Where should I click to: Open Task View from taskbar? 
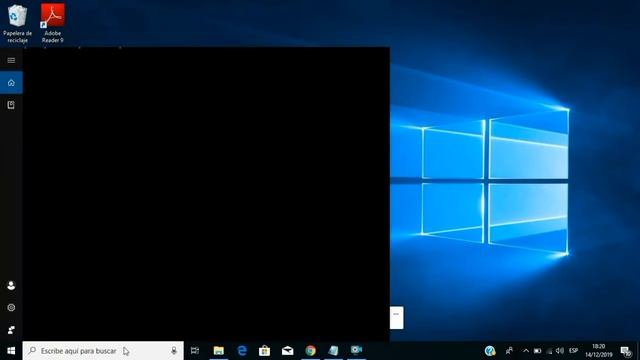click(x=195, y=351)
